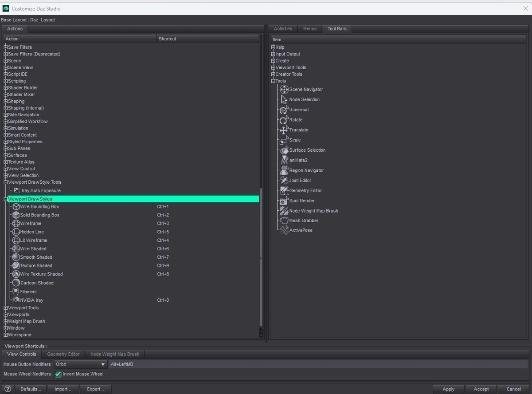Viewport: 532px width, 394px height.
Task: Switch to the Menus tab
Action: pos(310,29)
